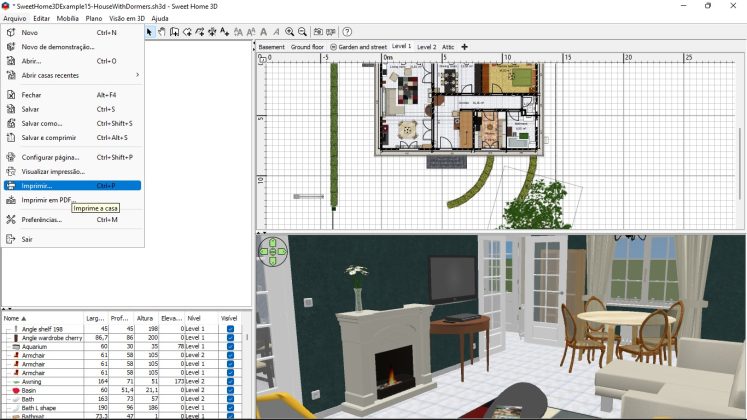Toggle visibility of Angle shelf 198

(231, 329)
